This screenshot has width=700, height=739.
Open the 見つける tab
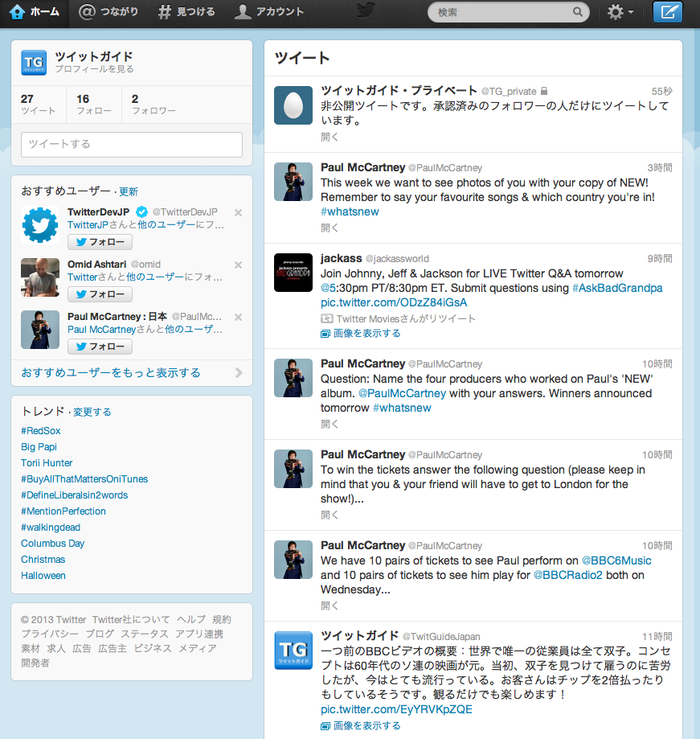click(x=186, y=12)
